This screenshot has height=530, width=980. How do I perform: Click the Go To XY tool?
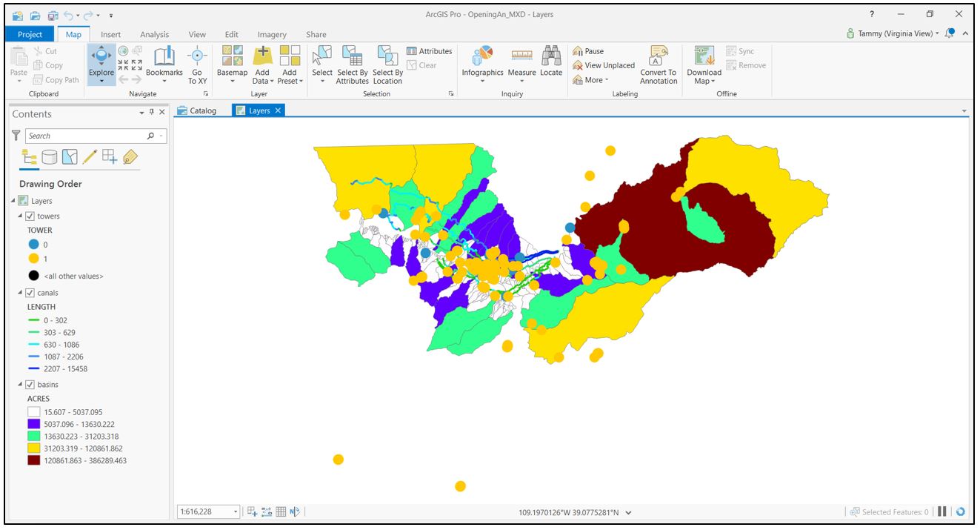click(x=197, y=65)
